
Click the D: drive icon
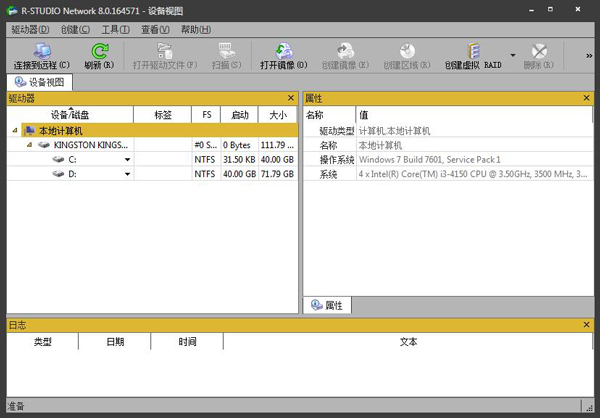pos(58,174)
